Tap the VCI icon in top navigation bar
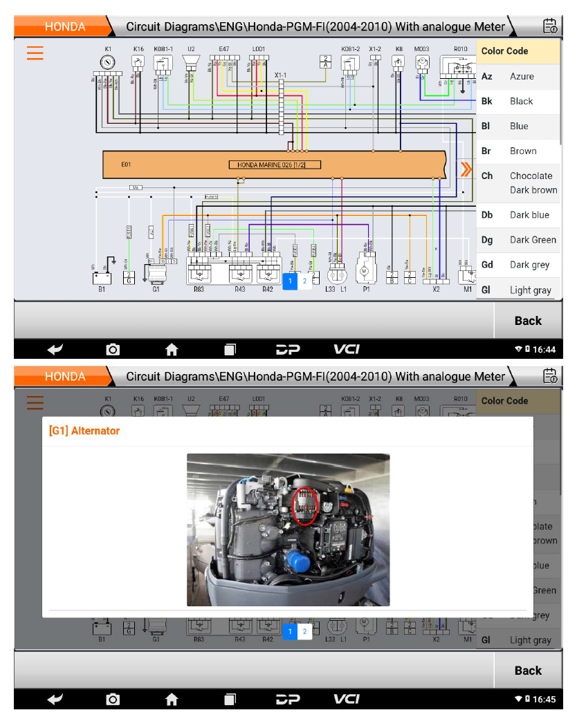The image size is (577, 728). pyautogui.click(x=347, y=349)
